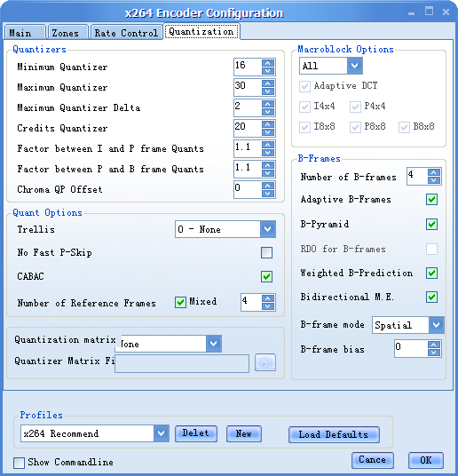Open the Zones tab
This screenshot has height=476, width=458.
(x=66, y=33)
